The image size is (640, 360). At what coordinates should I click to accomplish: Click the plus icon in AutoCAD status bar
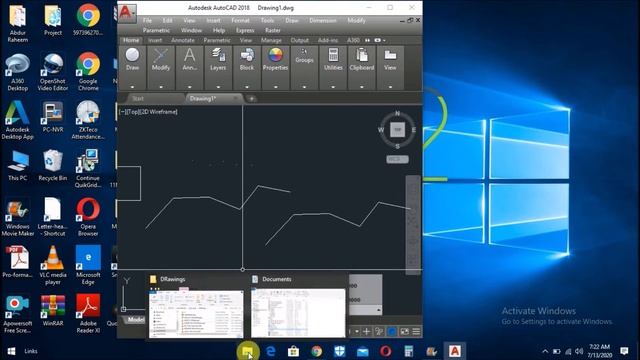tap(367, 331)
